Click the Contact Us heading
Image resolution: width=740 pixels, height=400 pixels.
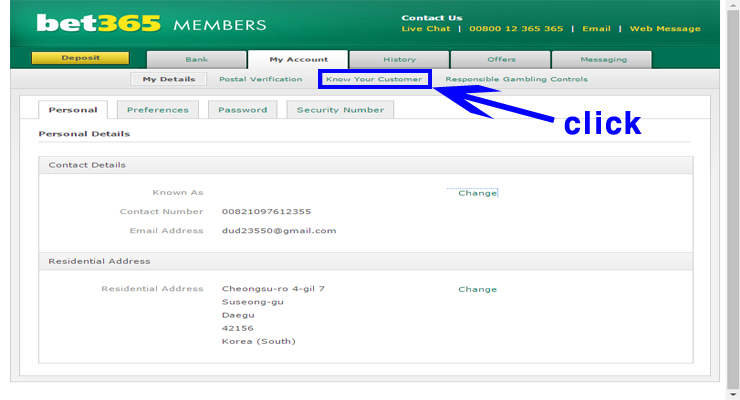(431, 18)
